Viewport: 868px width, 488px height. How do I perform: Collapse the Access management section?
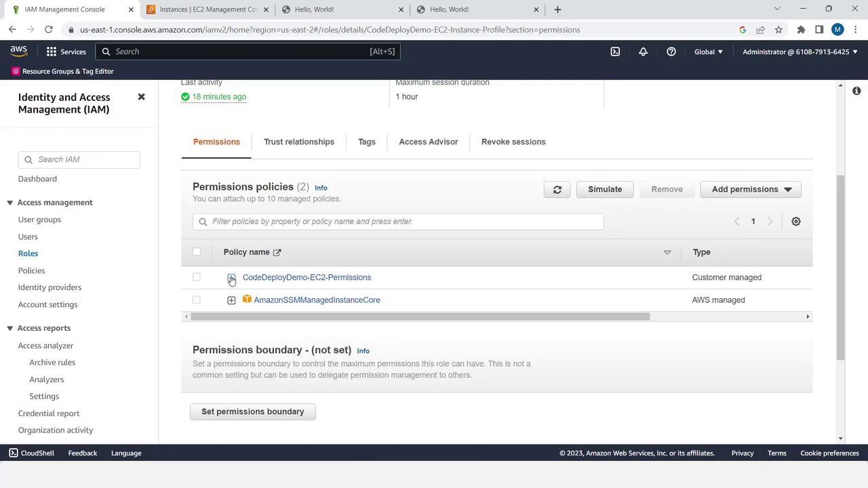tap(10, 203)
